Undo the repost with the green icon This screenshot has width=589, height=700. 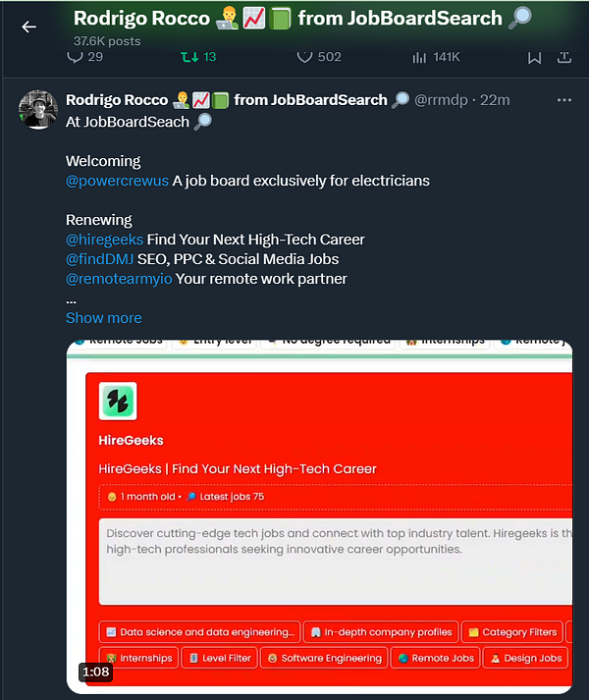pyautogui.click(x=189, y=57)
